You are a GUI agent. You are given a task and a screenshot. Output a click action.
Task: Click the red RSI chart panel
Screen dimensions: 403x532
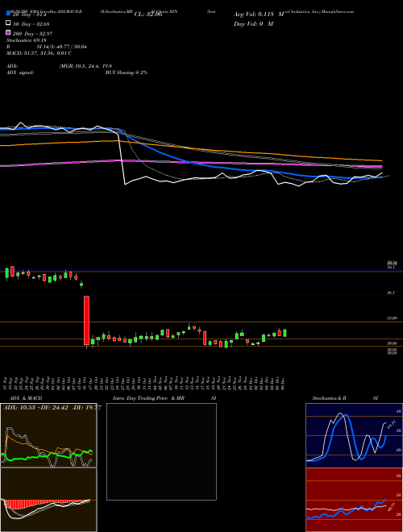click(354, 500)
